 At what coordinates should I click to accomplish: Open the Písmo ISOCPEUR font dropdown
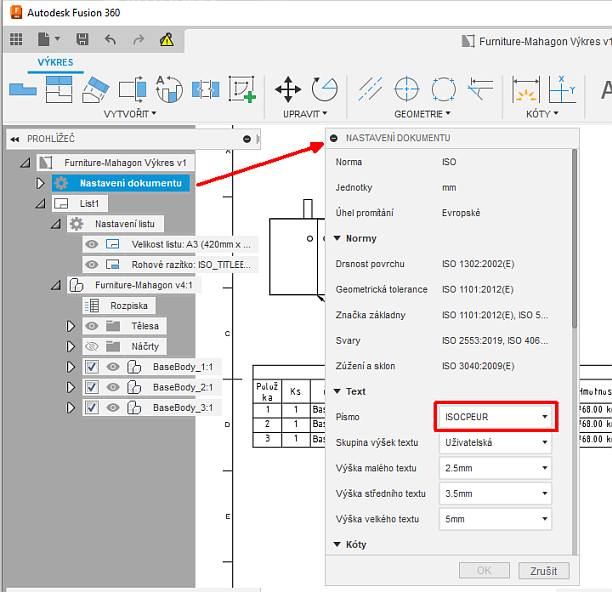point(495,415)
